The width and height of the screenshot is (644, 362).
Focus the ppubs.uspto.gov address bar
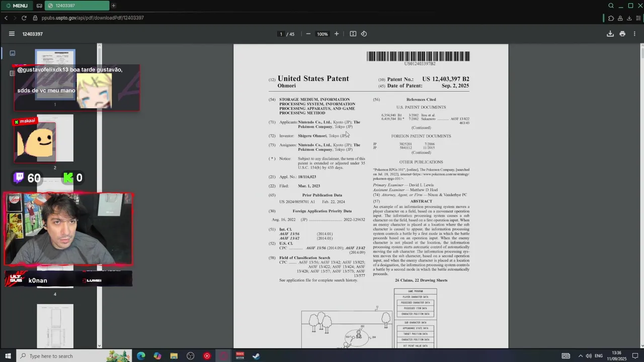point(93,18)
